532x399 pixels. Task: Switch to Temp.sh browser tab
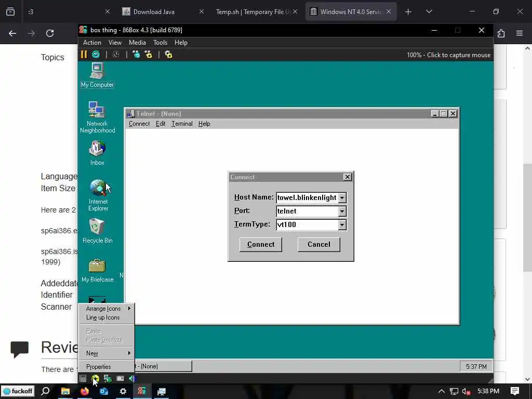[257, 11]
